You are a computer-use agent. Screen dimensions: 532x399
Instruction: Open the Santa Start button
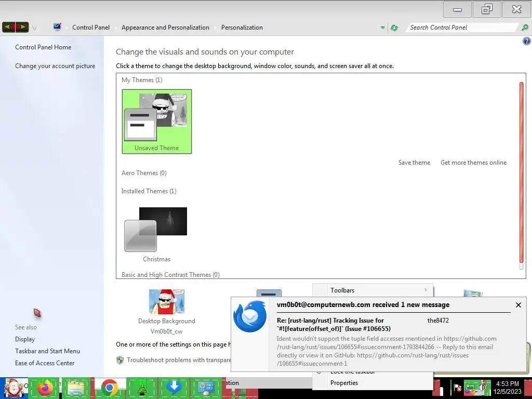tap(14, 388)
